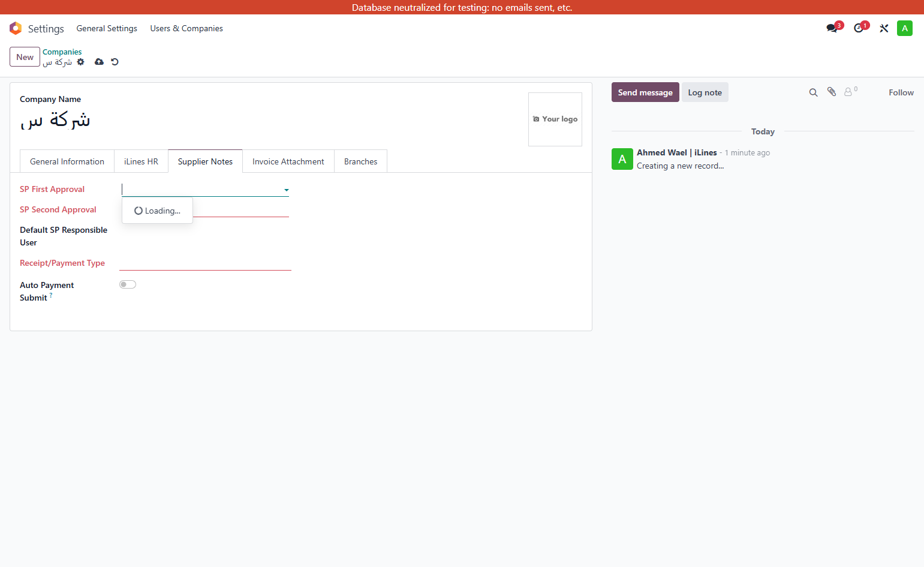Image resolution: width=924 pixels, height=567 pixels.
Task: Switch to the iLines HR tab
Action: pos(141,161)
